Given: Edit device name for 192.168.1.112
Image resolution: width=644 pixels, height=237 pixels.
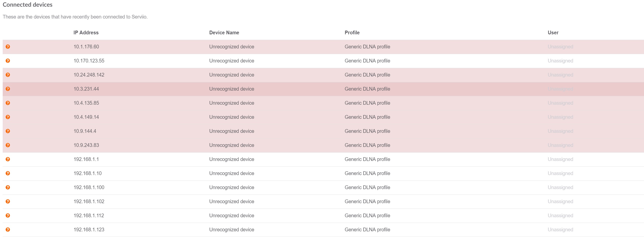Looking at the screenshot, I should click(231, 216).
